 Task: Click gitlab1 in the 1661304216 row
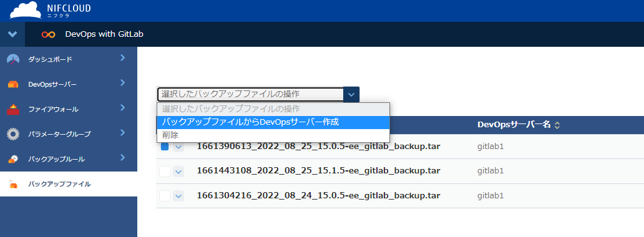tap(490, 196)
